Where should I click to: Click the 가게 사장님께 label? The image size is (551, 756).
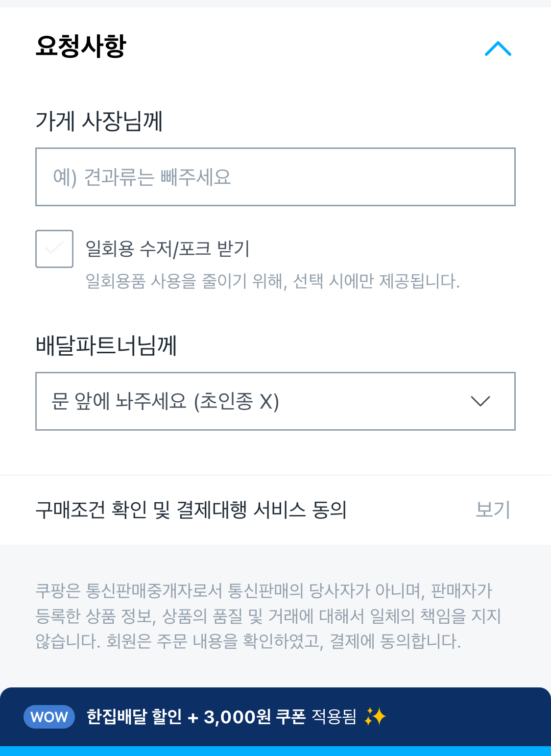coord(99,121)
